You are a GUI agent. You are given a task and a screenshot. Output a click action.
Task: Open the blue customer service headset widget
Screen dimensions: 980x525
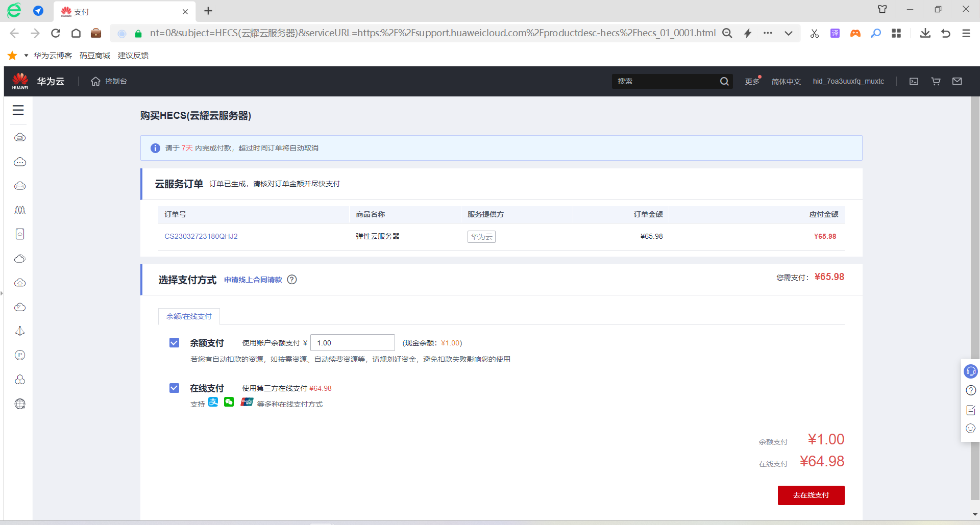point(971,371)
